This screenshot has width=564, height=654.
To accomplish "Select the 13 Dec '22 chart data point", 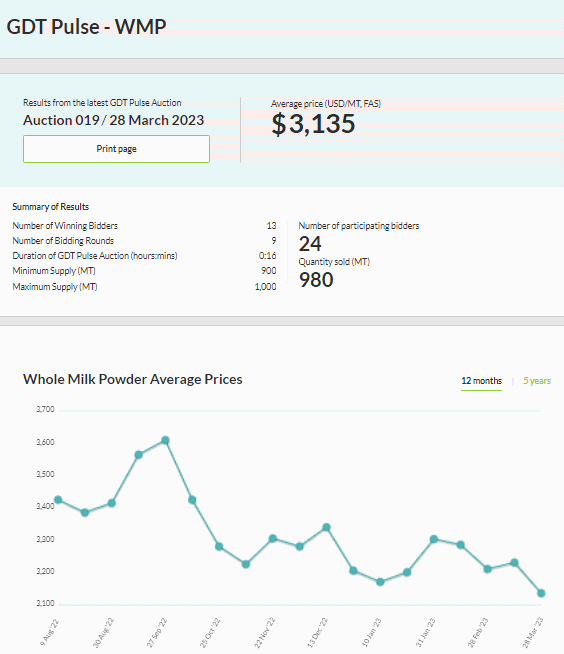I will [x=327, y=527].
